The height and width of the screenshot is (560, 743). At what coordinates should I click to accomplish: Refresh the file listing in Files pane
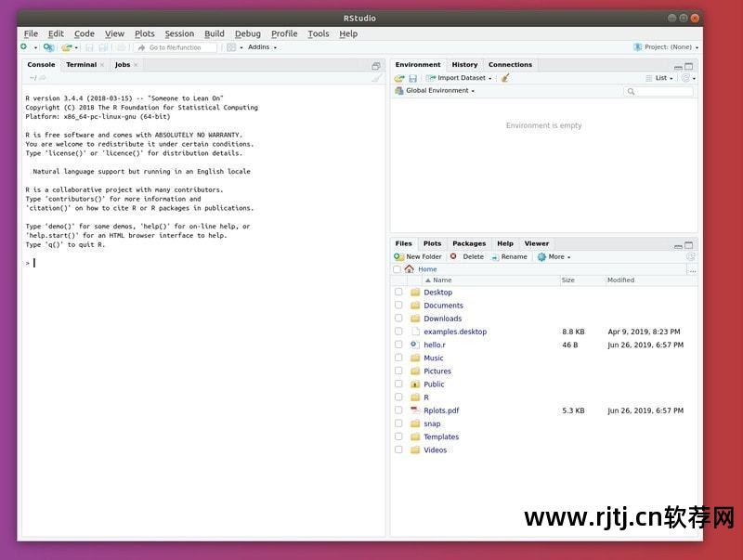[690, 256]
